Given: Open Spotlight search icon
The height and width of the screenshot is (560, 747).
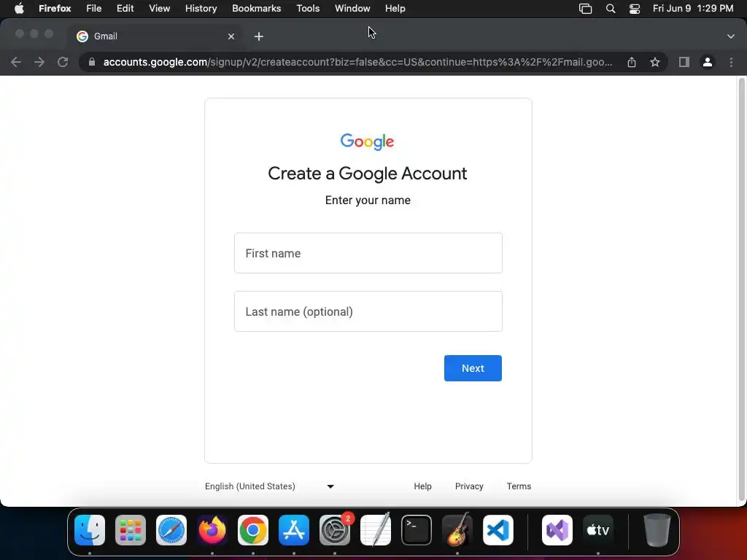Looking at the screenshot, I should pos(611,9).
